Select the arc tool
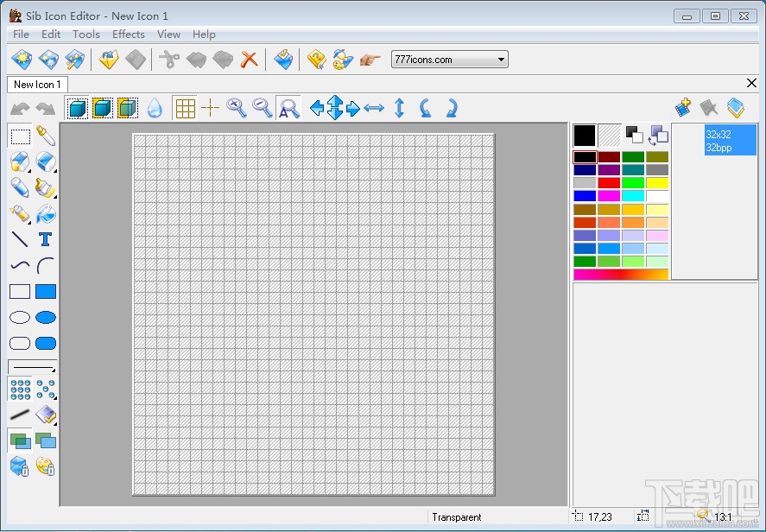The height and width of the screenshot is (532, 766). coord(46,265)
